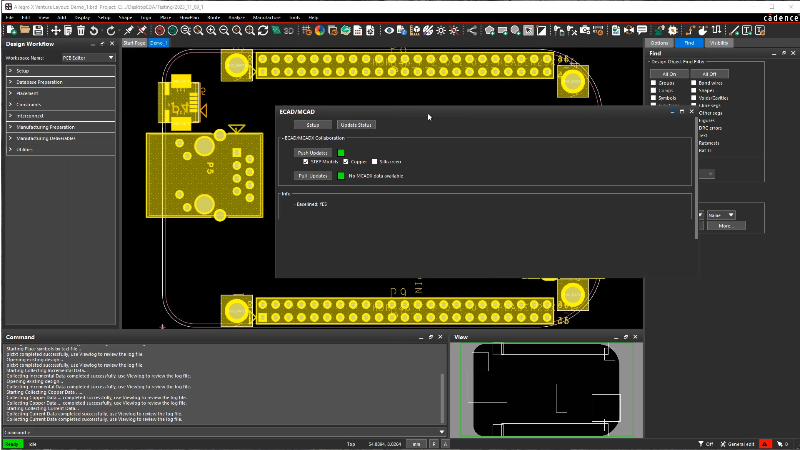This screenshot has width=800, height=450.
Task: Click the Save file toolbar icon
Action: tap(37, 30)
